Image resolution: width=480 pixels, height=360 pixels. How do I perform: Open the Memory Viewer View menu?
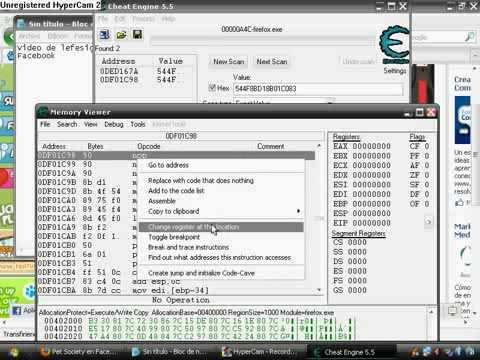[x=91, y=124]
